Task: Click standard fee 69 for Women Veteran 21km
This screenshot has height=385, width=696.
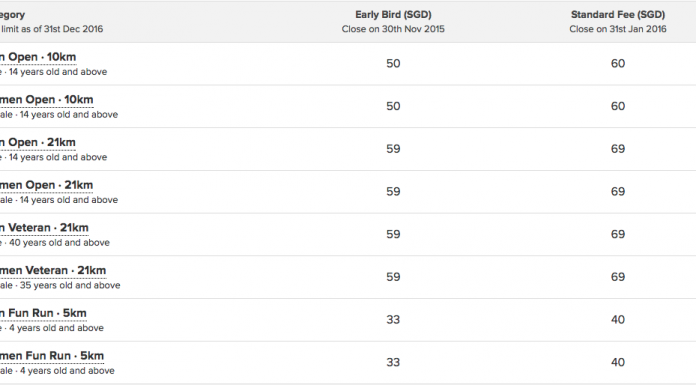Action: (618, 277)
